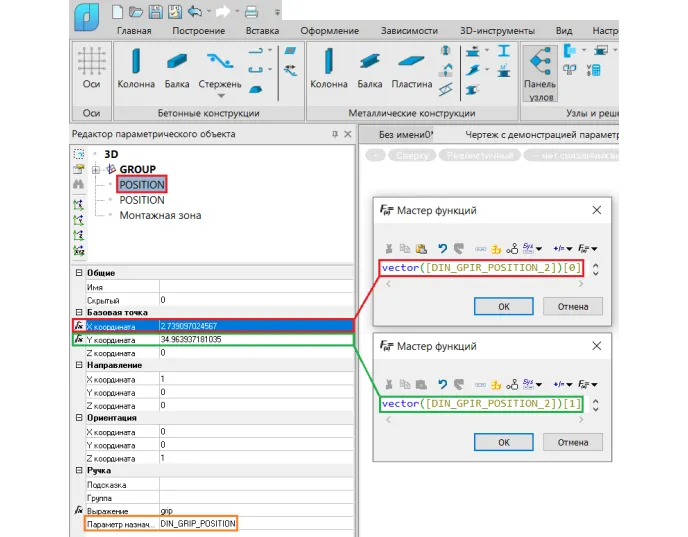The width and height of the screenshot is (688, 537).
Task: Switch to the Построение ribbon tab
Action: click(x=198, y=31)
